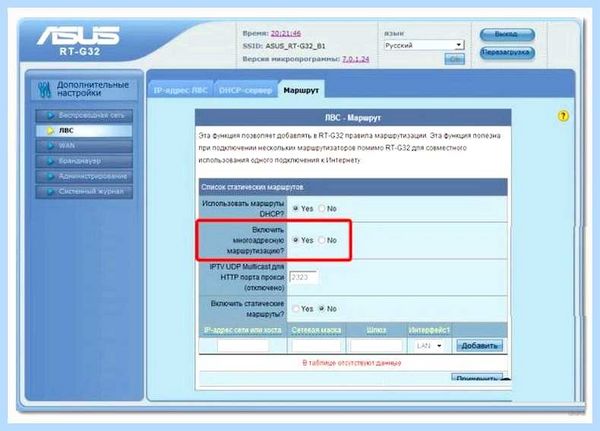This screenshot has height=431, width=600.
Task: Click the yellow arrow icon beside ЛВС
Action: tap(50, 131)
